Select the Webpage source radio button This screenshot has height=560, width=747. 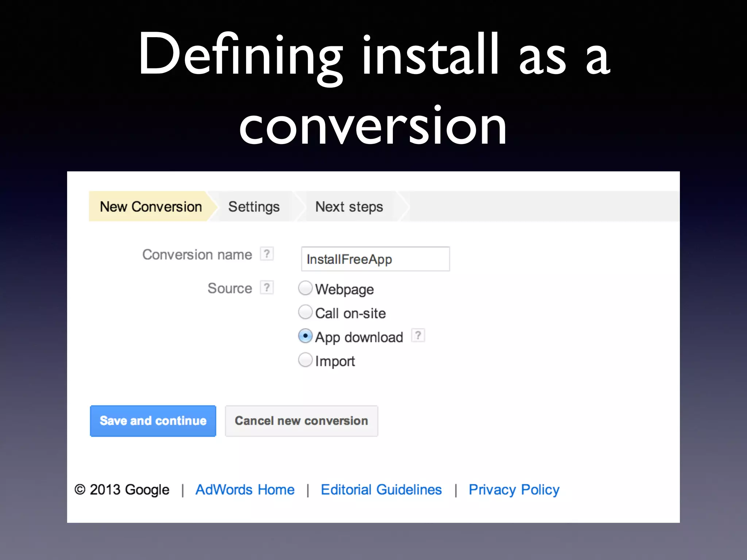(x=305, y=288)
